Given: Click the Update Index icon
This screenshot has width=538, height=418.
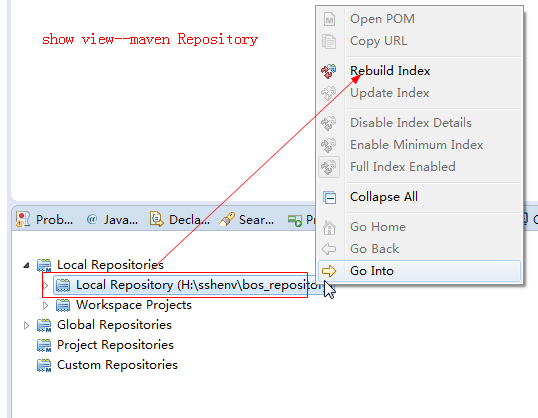Looking at the screenshot, I should click(x=329, y=93).
